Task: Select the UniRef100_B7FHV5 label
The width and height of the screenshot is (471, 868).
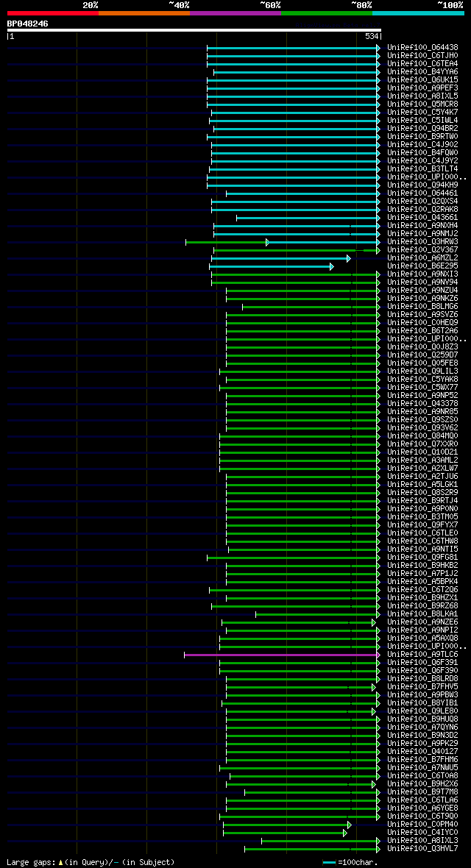Action: (x=422, y=687)
